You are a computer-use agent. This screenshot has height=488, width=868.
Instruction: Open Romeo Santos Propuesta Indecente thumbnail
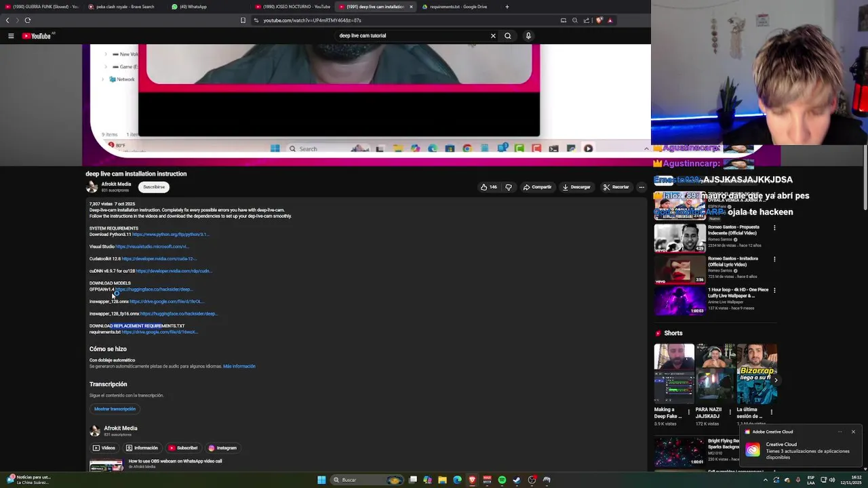click(679, 238)
